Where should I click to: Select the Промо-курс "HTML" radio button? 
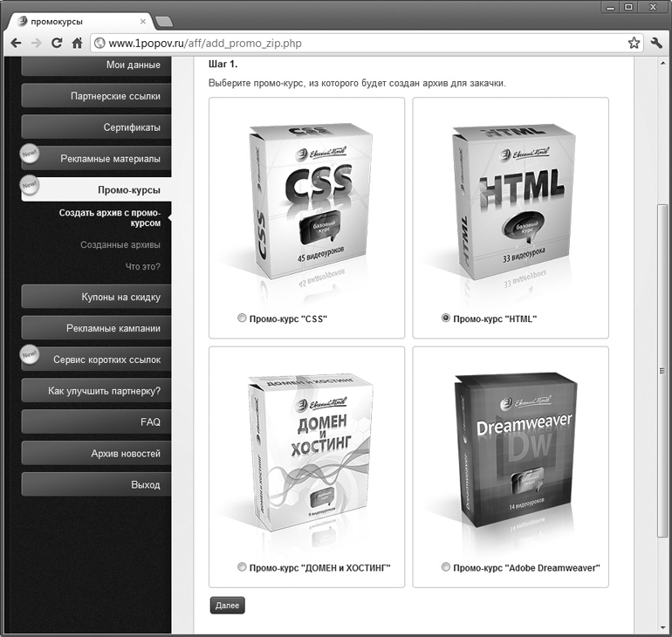pyautogui.click(x=446, y=318)
